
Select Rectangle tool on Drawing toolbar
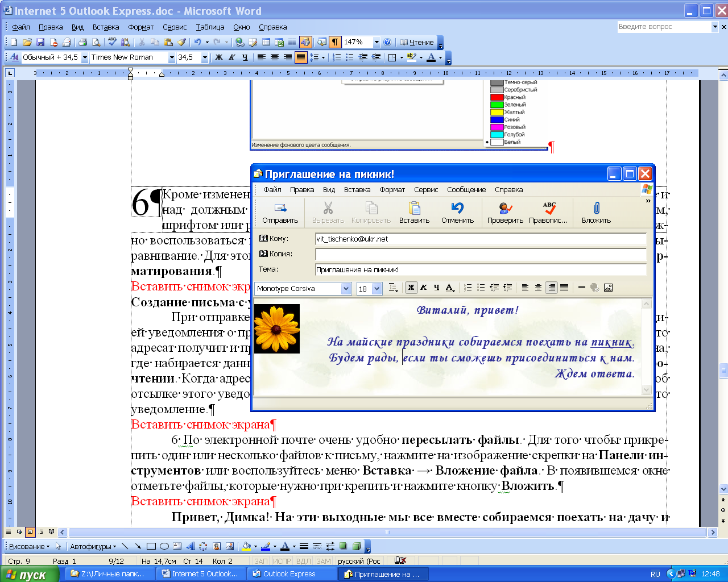point(151,546)
